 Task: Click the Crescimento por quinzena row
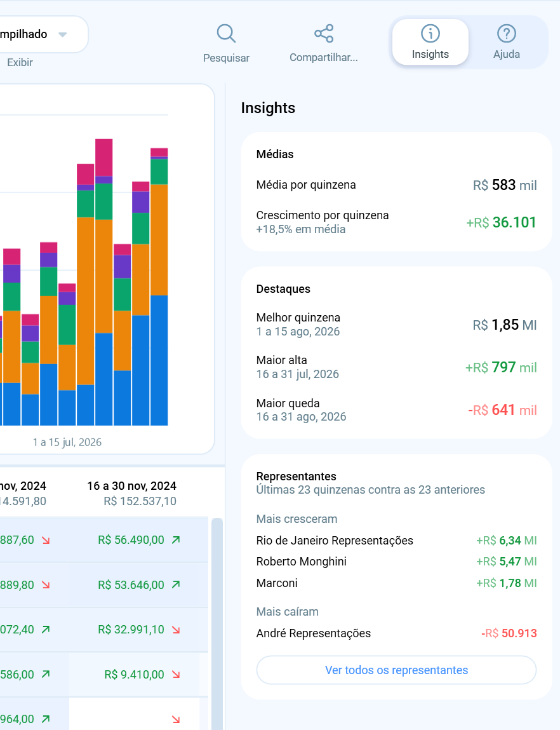[x=396, y=222]
